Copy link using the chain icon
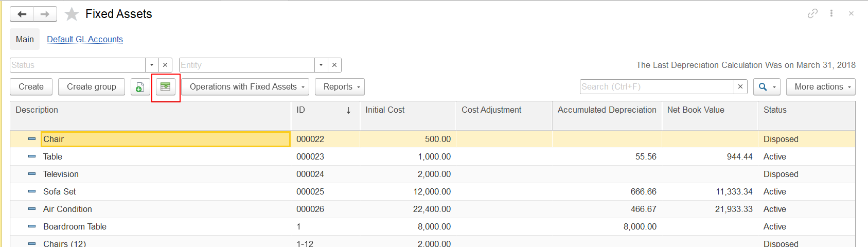868x247 pixels. point(812,13)
